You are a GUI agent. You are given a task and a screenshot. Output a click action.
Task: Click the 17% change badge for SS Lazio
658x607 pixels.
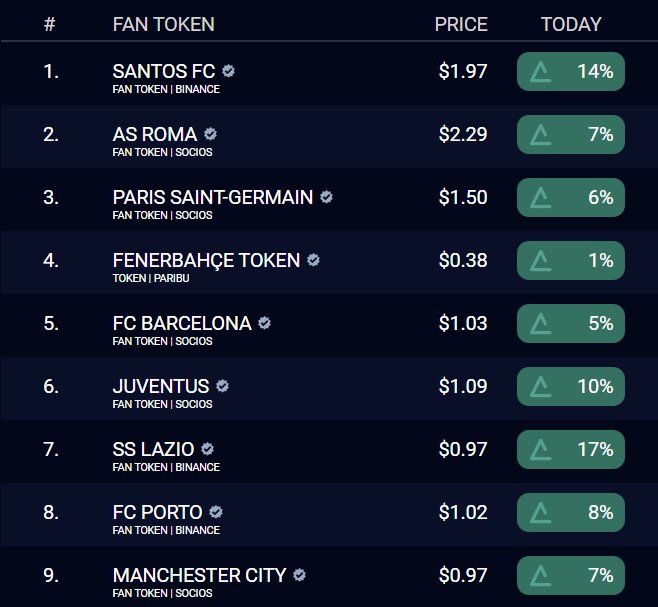pos(571,449)
